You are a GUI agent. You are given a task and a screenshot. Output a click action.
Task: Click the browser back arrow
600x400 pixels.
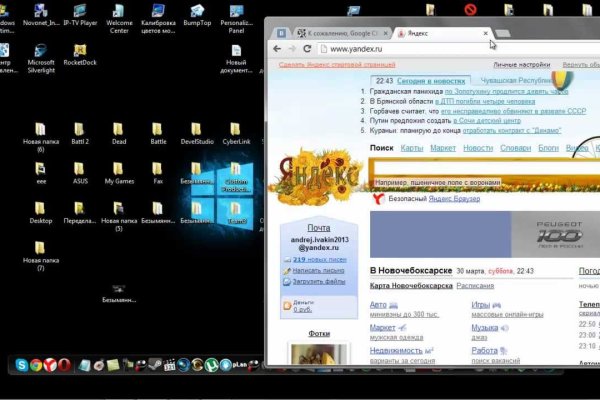tap(277, 48)
